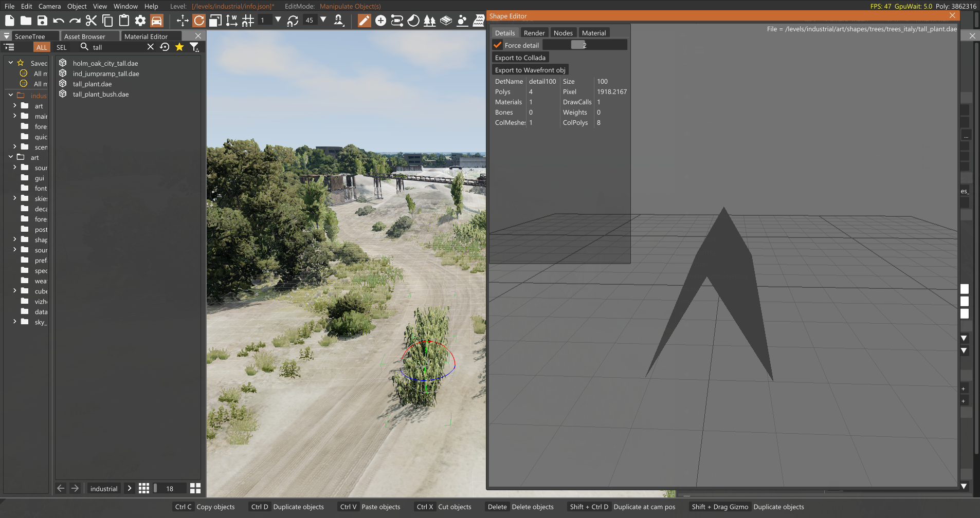980x518 pixels.
Task: Toggle the Force detail checkbox
Action: click(497, 45)
